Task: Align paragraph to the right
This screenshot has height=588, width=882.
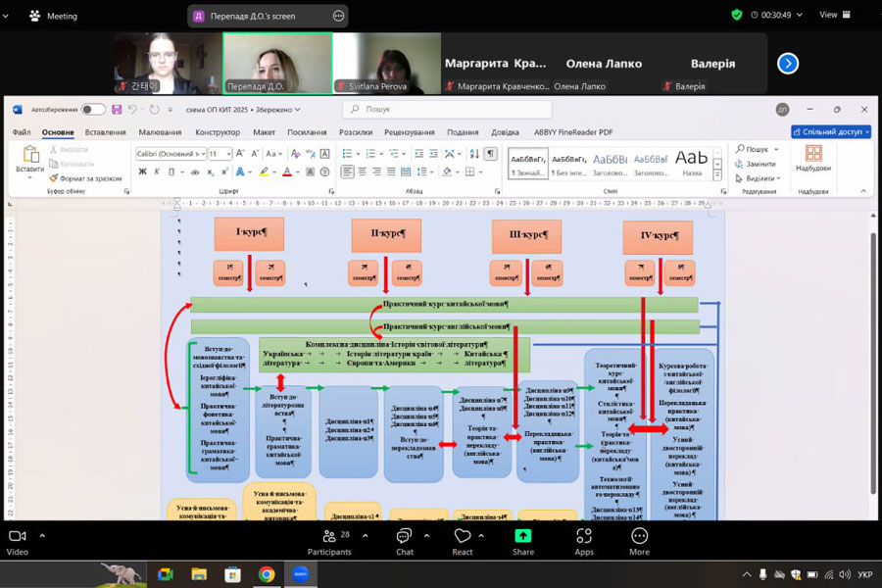Action: coord(377,171)
